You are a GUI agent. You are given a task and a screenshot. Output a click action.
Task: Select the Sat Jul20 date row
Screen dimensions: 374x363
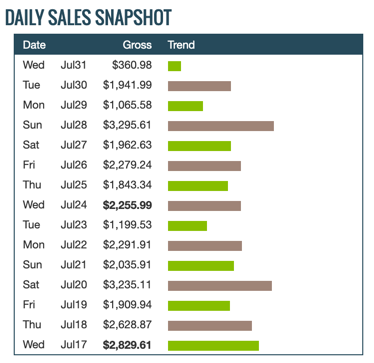click(x=55, y=285)
